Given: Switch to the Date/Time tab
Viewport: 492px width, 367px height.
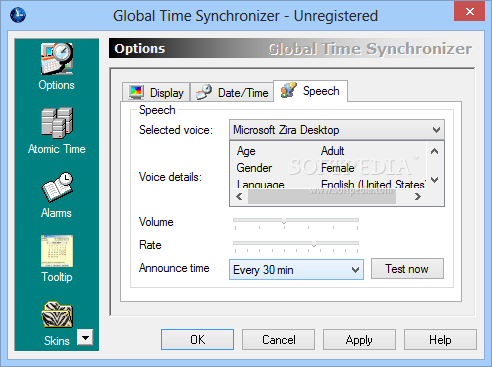Looking at the screenshot, I should tap(232, 92).
